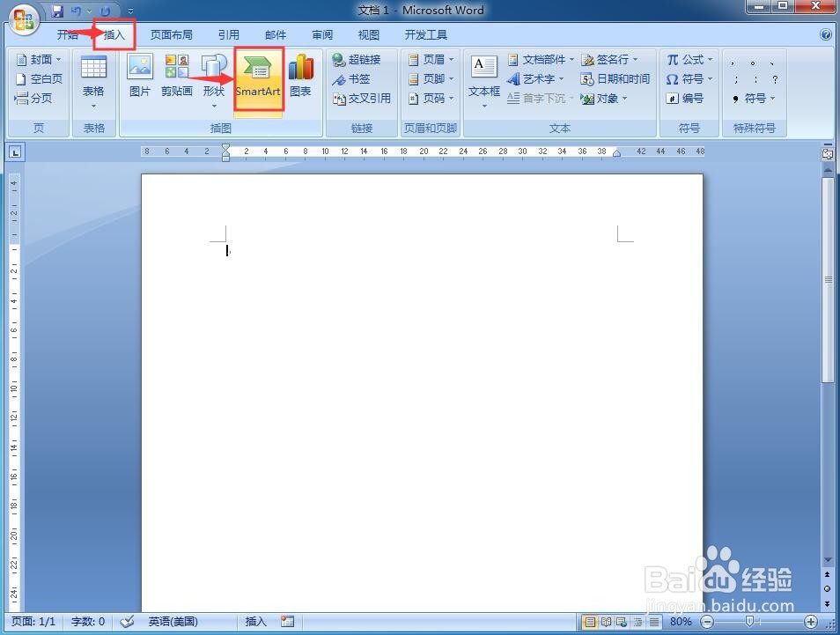This screenshot has height=635, width=840.
Task: Insert a 空白页 blank page
Action: coord(39,78)
